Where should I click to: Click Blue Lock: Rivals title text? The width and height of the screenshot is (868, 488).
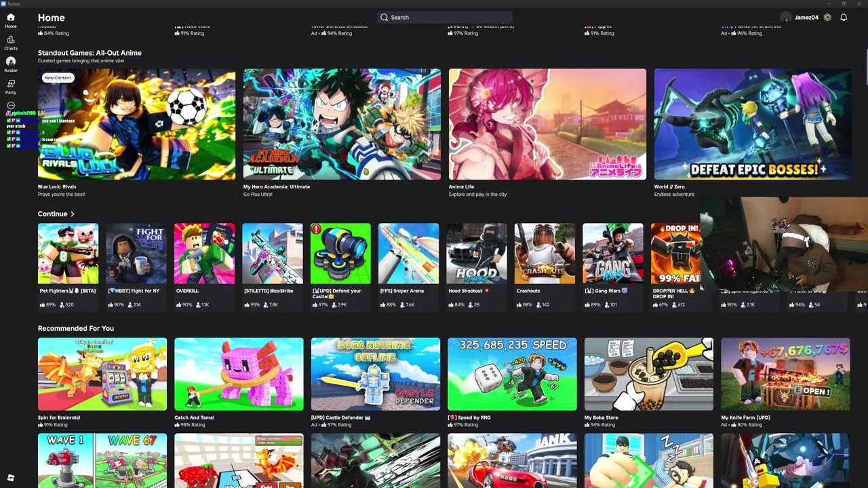pos(57,186)
